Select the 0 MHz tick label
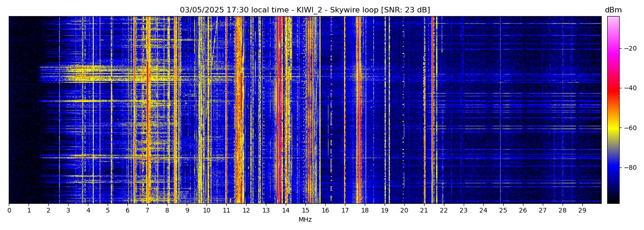The height and width of the screenshot is (230, 644). tap(9, 211)
